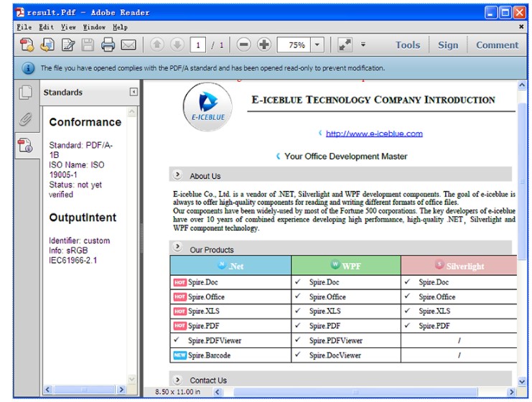Click the OutputIntent heading

click(83, 218)
